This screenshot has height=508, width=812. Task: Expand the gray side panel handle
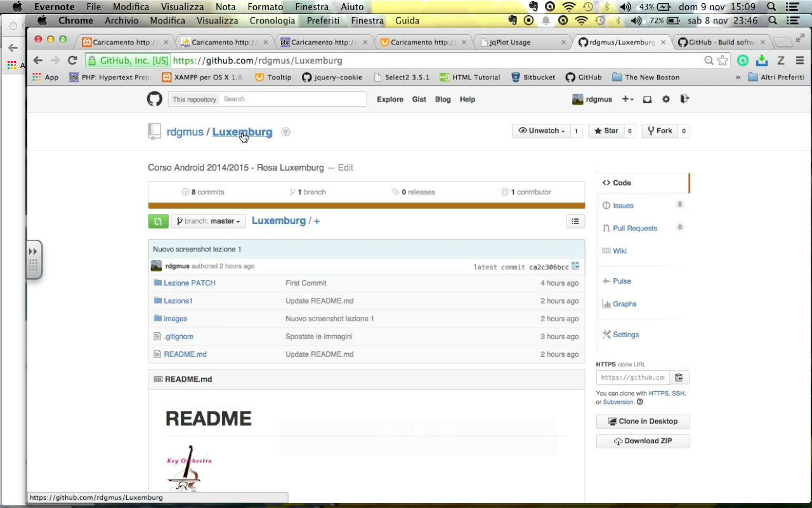[34, 259]
